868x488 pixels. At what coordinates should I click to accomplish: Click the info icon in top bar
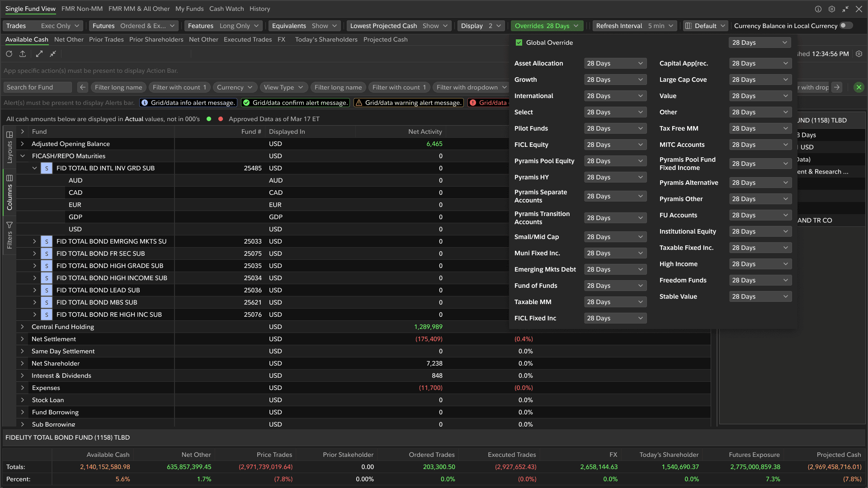pyautogui.click(x=818, y=9)
